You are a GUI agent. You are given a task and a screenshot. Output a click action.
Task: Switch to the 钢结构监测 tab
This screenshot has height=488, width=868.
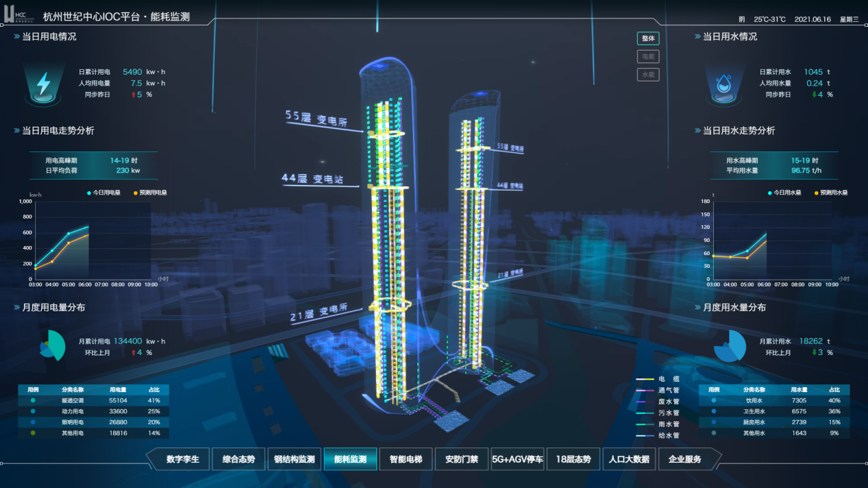(x=294, y=459)
